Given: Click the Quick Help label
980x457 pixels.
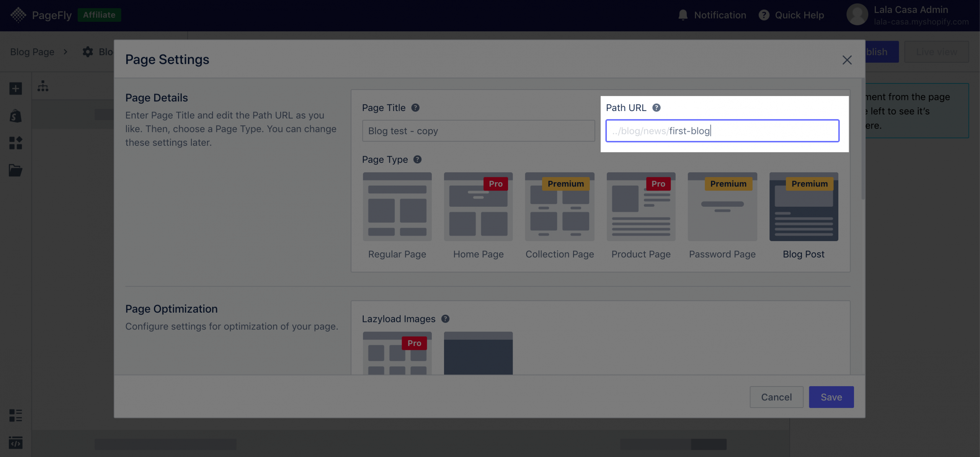Looking at the screenshot, I should [799, 15].
